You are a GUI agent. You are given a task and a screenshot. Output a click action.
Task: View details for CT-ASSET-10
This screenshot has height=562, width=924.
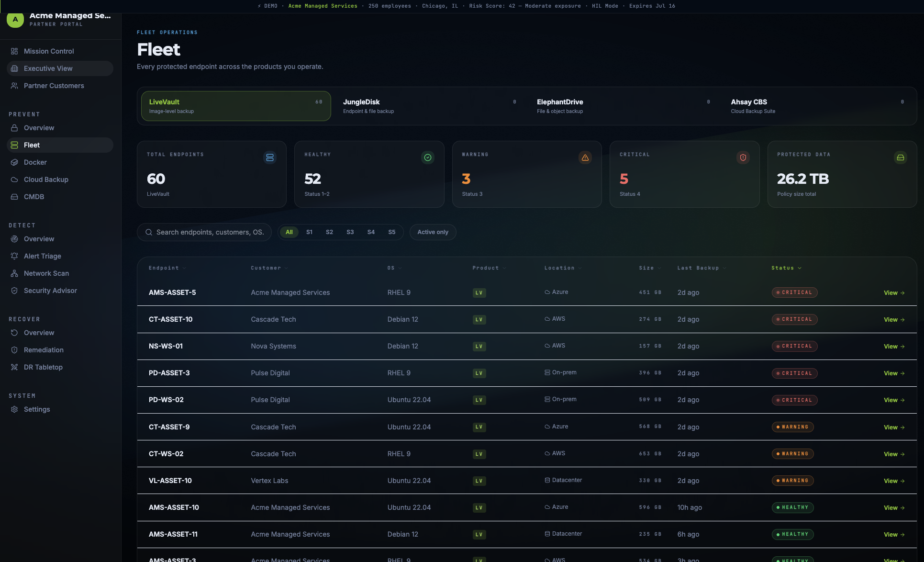894,319
